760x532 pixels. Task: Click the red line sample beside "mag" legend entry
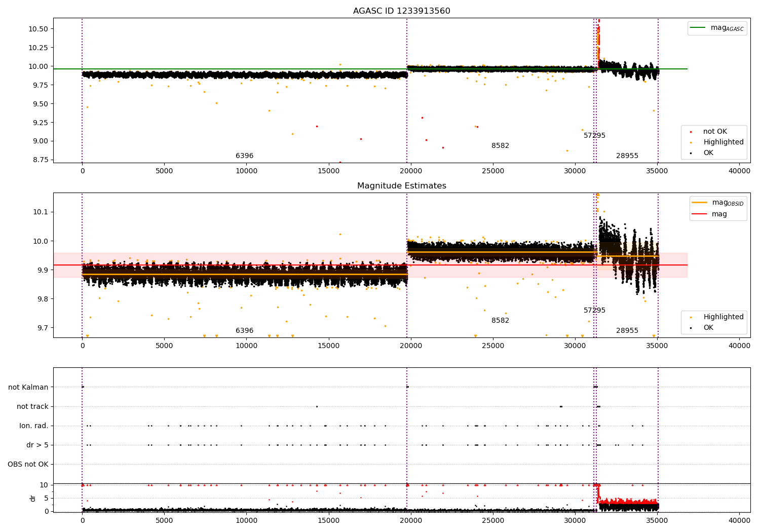tap(700, 214)
